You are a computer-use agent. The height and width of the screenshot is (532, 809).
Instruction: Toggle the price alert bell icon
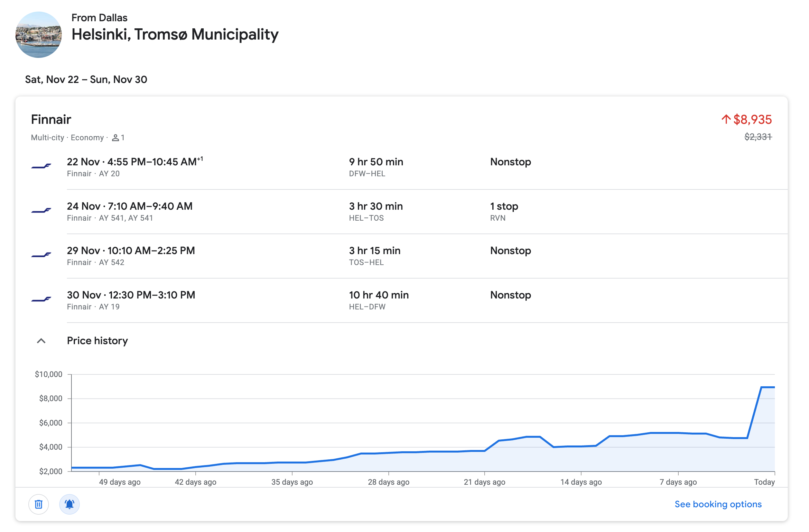(69, 504)
